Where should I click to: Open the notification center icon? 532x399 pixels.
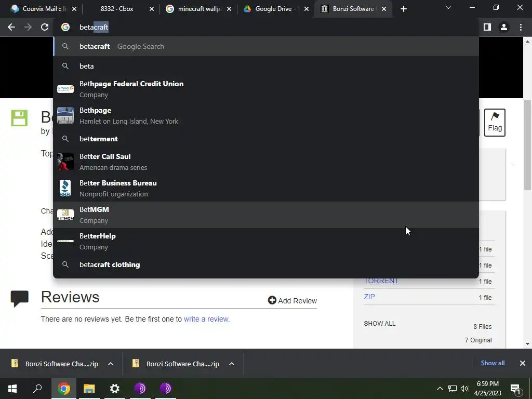(x=515, y=389)
